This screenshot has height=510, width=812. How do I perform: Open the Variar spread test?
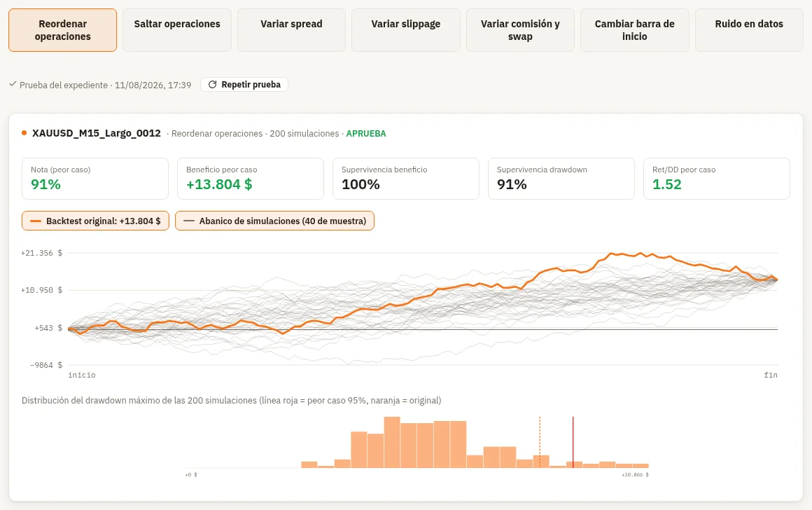coord(292,30)
